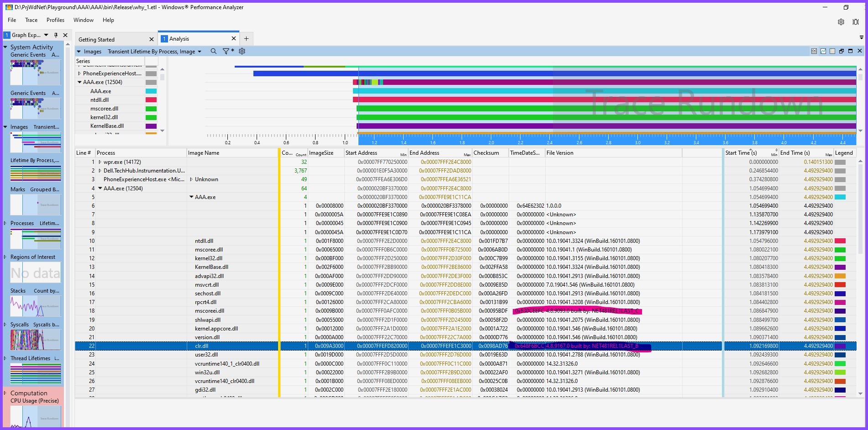Viewport: 868px width, 430px height.
Task: Expand wpr.exe (14172) process row
Action: point(100,162)
